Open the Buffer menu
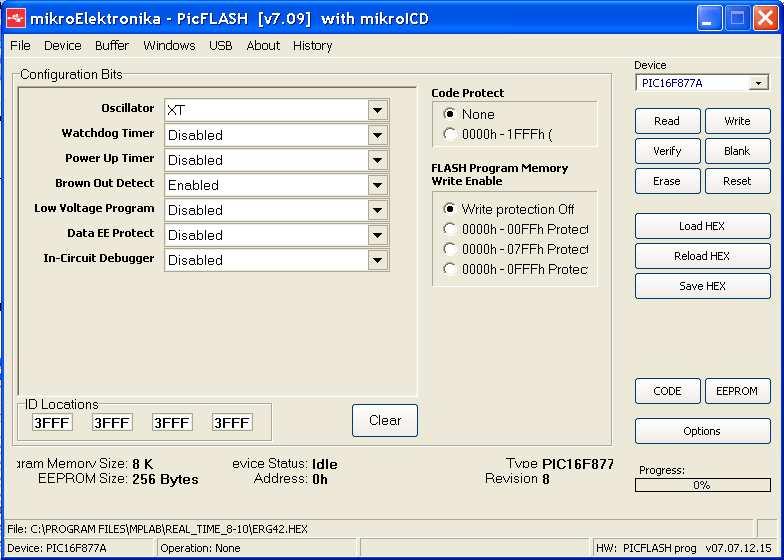784x560 pixels. pyautogui.click(x=112, y=46)
